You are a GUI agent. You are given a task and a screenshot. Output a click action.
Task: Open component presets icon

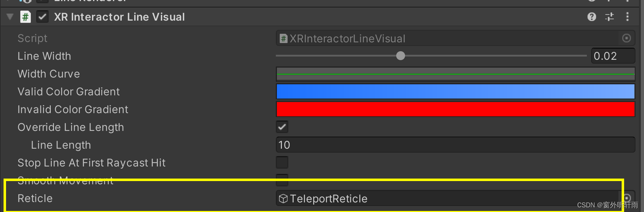point(610,17)
